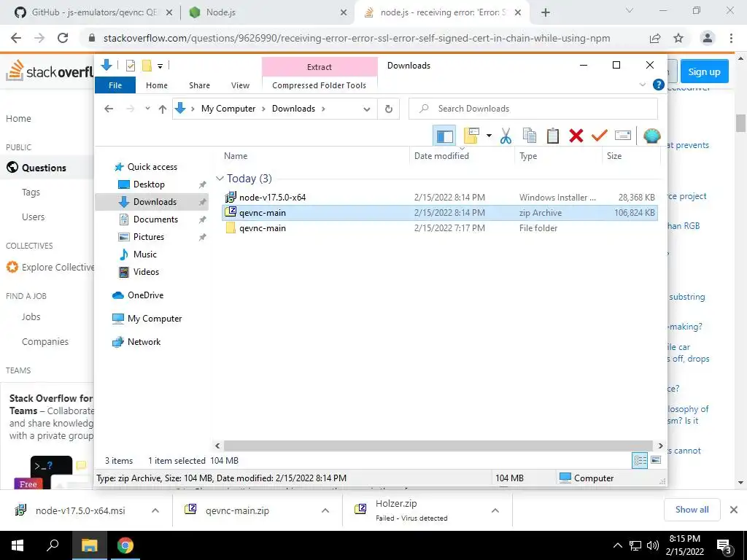Open the Compressed Folder Tools tab

point(320,85)
